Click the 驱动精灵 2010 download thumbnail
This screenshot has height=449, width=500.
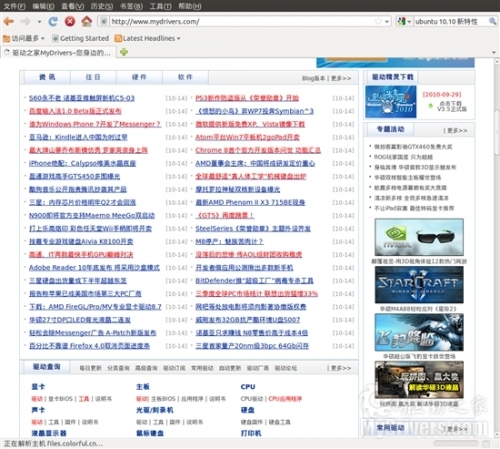[x=391, y=102]
